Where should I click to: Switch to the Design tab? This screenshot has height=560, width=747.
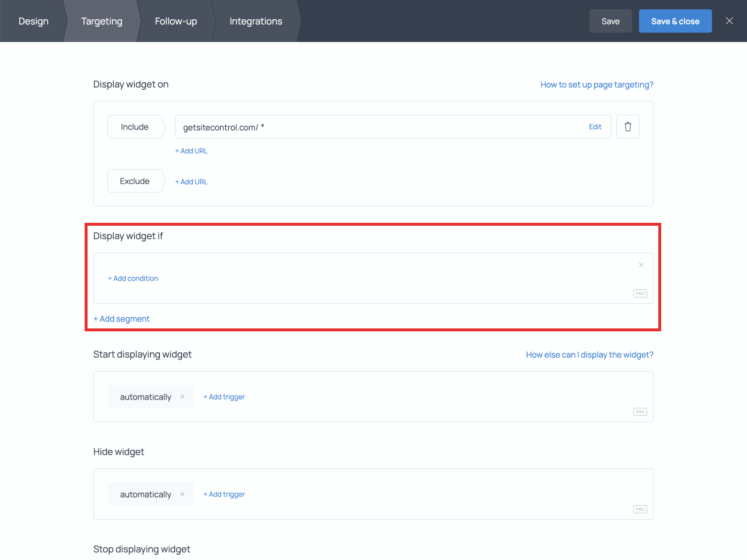33,21
